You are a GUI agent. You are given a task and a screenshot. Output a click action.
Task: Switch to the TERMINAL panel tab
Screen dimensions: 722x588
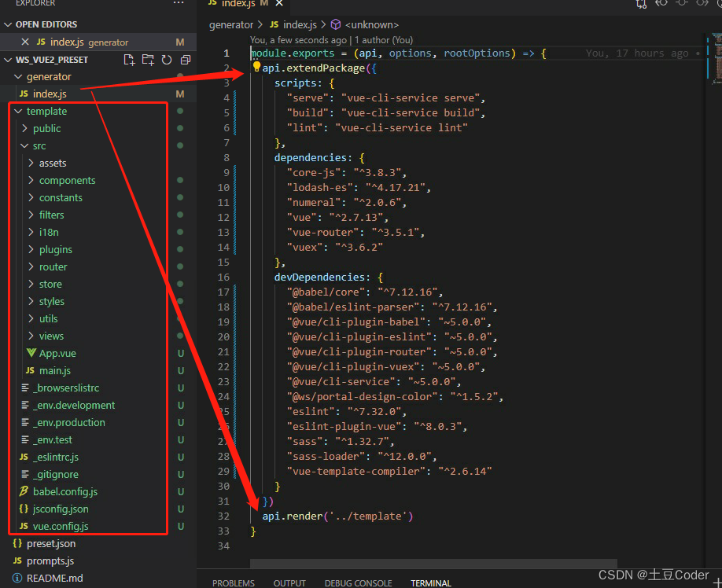431,583
